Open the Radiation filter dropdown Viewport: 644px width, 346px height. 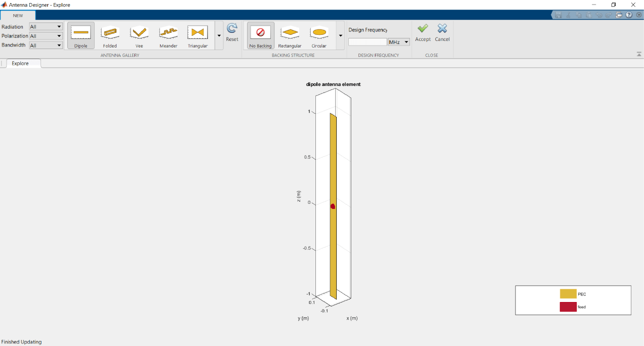click(58, 26)
